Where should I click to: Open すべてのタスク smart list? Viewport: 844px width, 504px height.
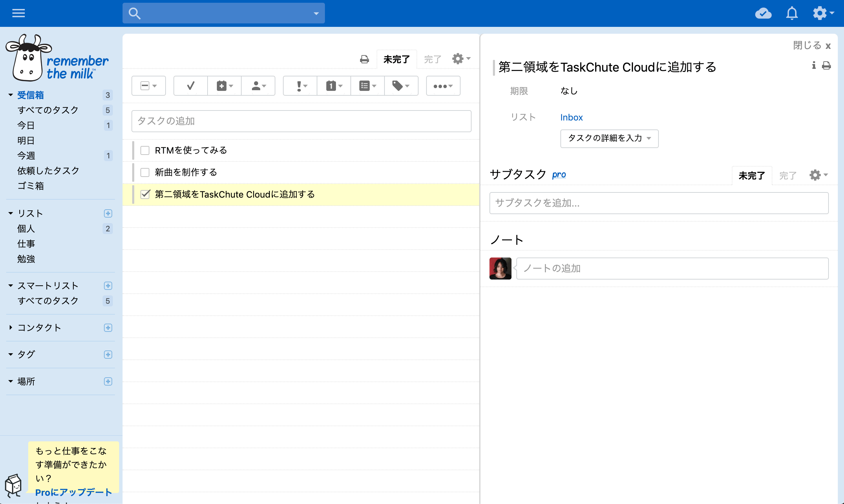(48, 301)
